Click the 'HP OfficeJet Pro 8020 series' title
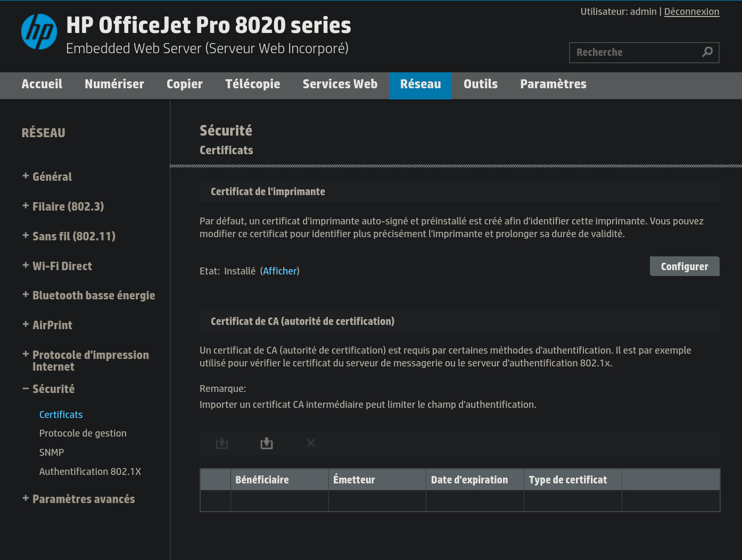The image size is (742, 560). pyautogui.click(x=209, y=25)
